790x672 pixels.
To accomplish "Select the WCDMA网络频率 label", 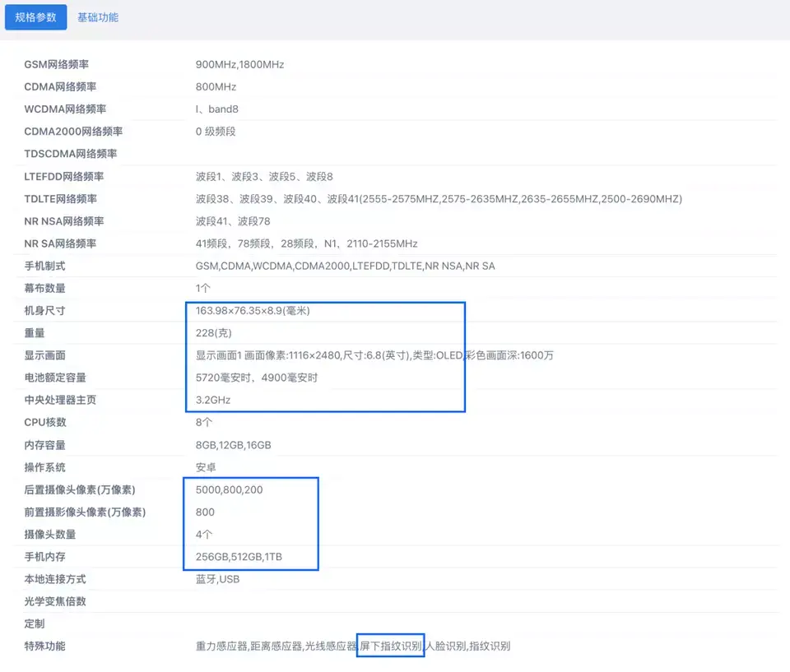I will (65, 109).
